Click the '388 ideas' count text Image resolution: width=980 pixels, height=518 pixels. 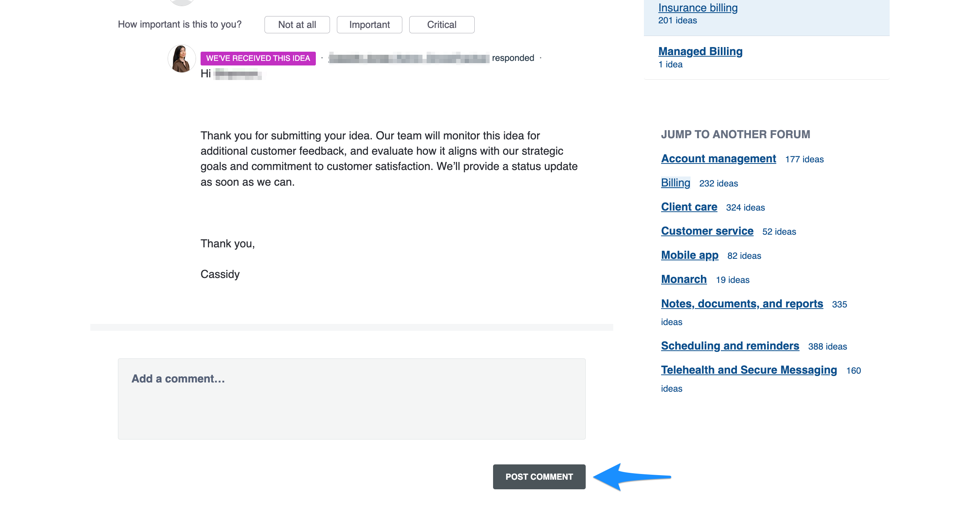(828, 346)
